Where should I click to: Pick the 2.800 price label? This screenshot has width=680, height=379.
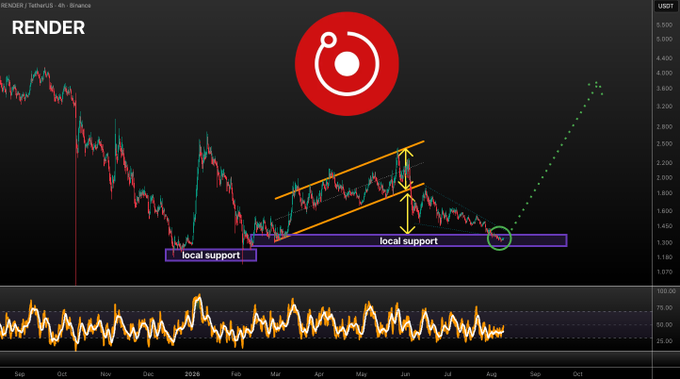click(664, 127)
